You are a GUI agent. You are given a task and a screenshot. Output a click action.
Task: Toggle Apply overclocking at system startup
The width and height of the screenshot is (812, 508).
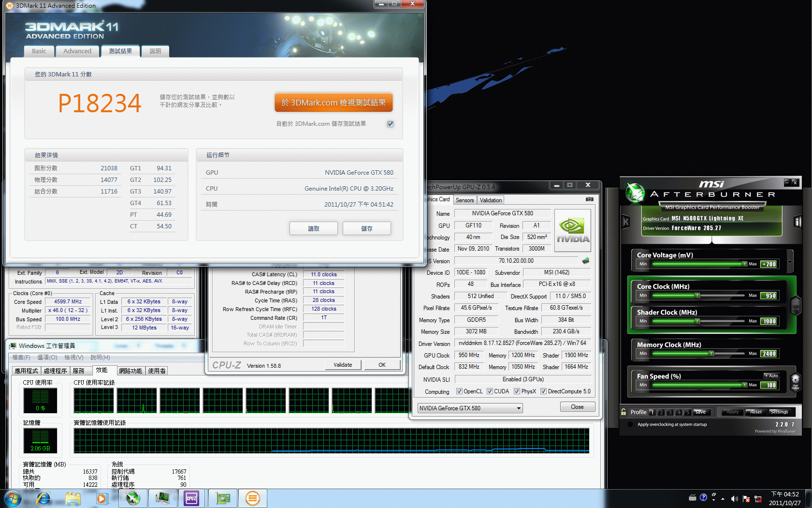coord(630,424)
